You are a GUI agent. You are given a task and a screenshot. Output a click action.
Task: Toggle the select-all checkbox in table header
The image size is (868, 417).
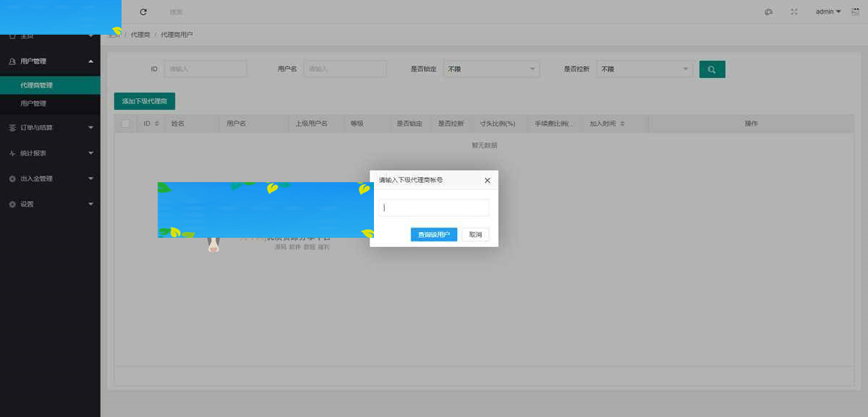pyautogui.click(x=125, y=123)
